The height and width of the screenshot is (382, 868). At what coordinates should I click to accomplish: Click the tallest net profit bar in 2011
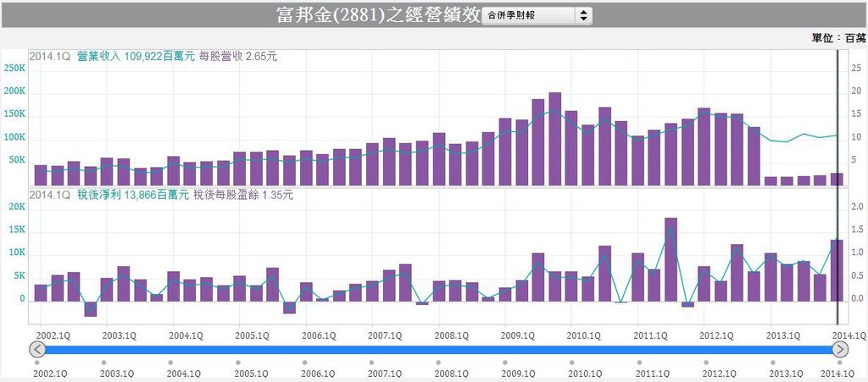coord(671,260)
